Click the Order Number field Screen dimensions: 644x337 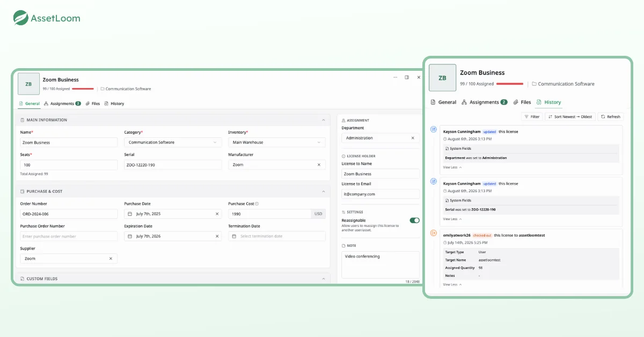pos(69,214)
